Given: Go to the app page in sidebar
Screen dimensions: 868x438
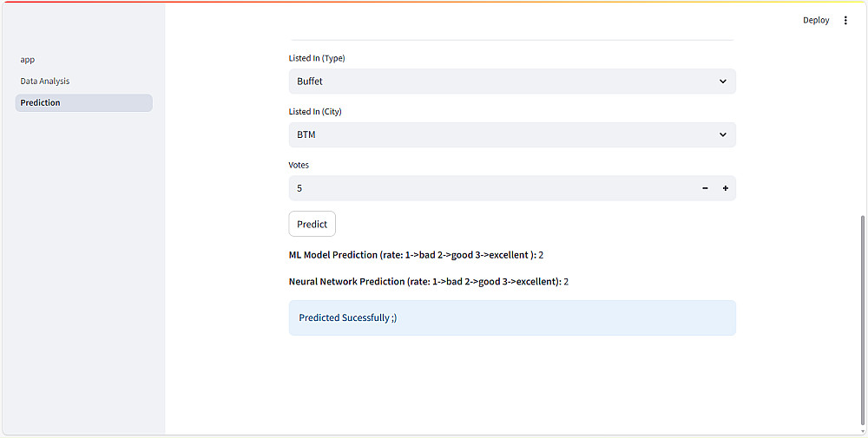Looking at the screenshot, I should [x=28, y=60].
